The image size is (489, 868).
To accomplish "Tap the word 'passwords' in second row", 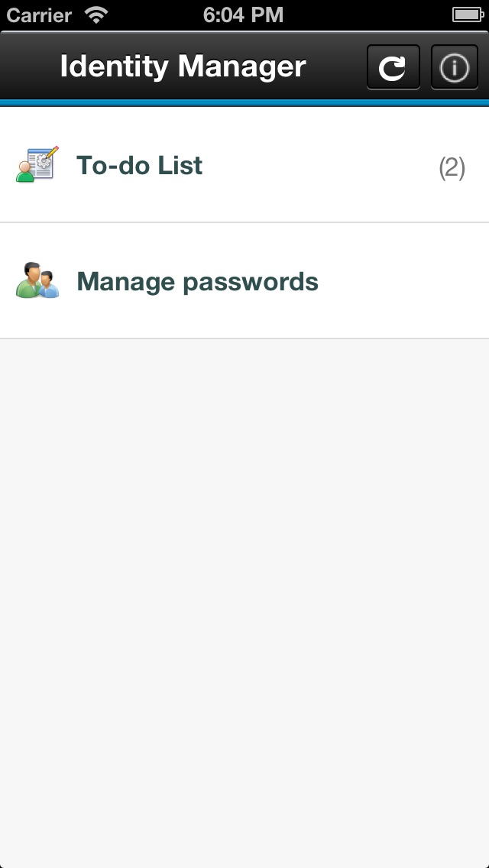I will coord(251,282).
